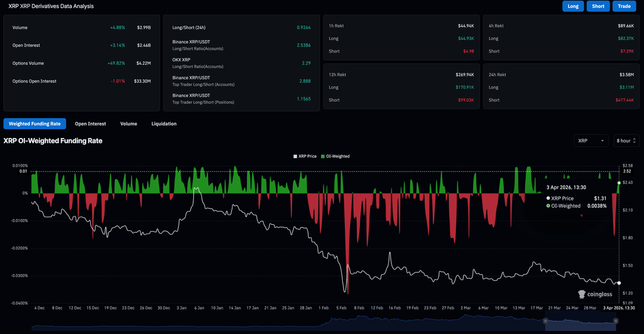The width and height of the screenshot is (644, 334).
Task: Open the Liquidation tab
Action: (164, 124)
